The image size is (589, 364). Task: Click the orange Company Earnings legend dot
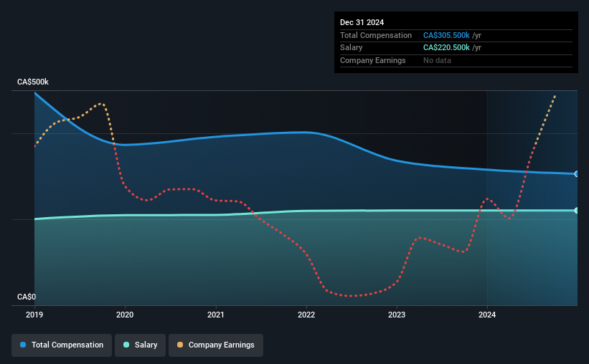(x=180, y=345)
